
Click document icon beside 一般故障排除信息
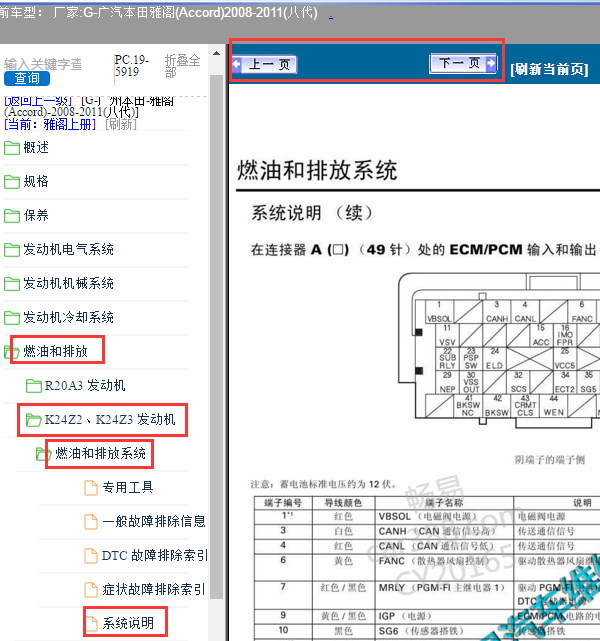coord(91,522)
